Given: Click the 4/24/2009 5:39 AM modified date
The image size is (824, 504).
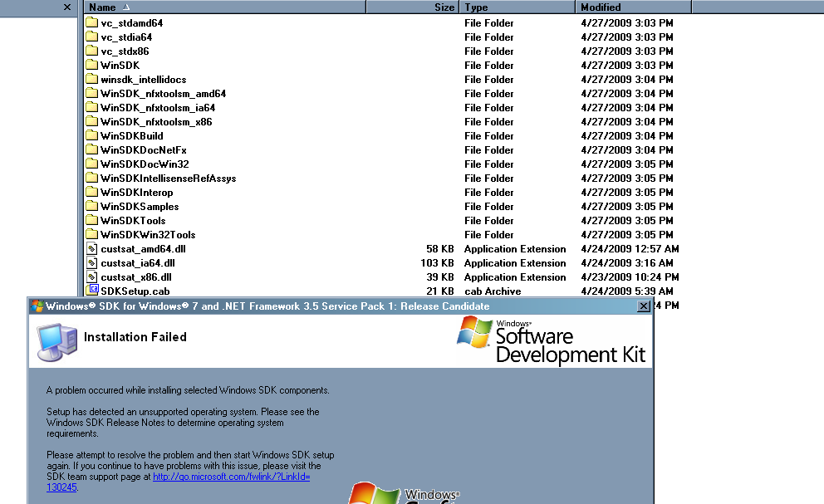Looking at the screenshot, I should coord(627,291).
